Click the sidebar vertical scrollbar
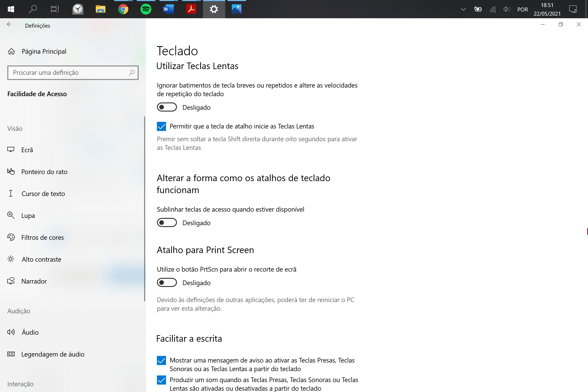Viewport: 588px width, 392px height. pos(144,209)
